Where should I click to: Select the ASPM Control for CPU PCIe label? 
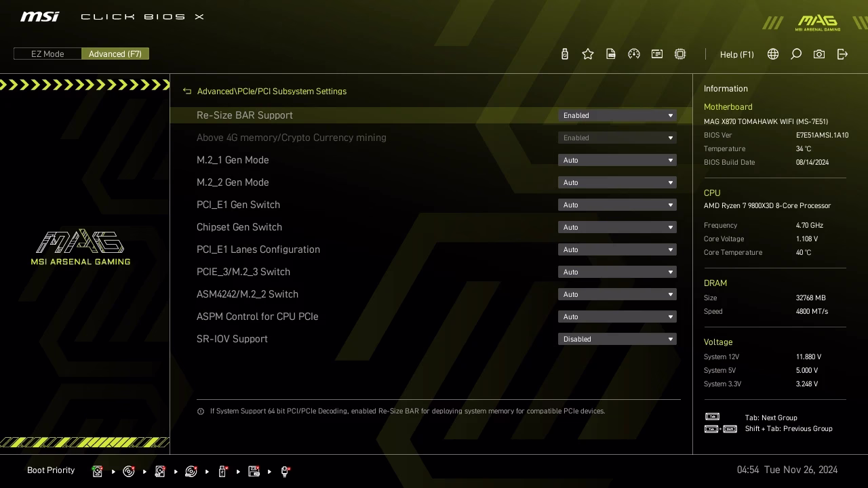click(x=258, y=317)
